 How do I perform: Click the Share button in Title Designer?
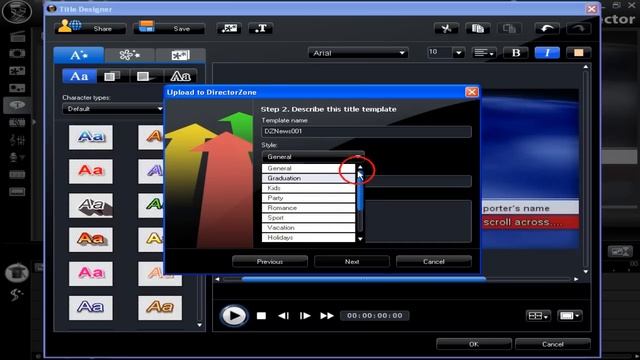tap(90, 28)
